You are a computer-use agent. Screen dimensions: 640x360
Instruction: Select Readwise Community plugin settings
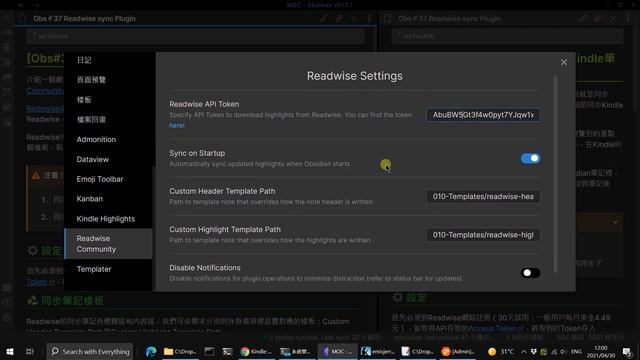tap(108, 244)
